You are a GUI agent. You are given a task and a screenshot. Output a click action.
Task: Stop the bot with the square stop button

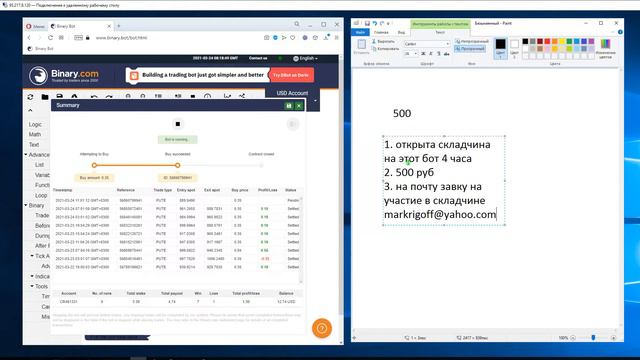pos(178,124)
